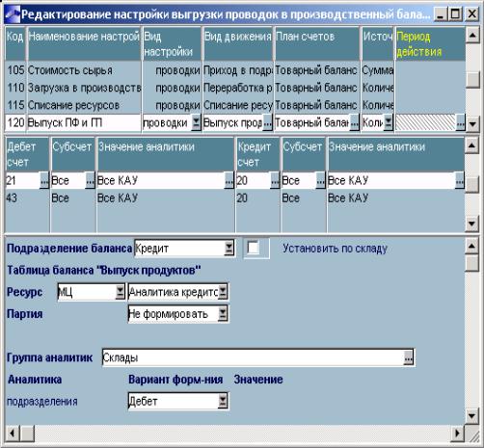Open the Вид настройки dropdown showing проводки
Screen dimensions: 484x448
(x=196, y=123)
